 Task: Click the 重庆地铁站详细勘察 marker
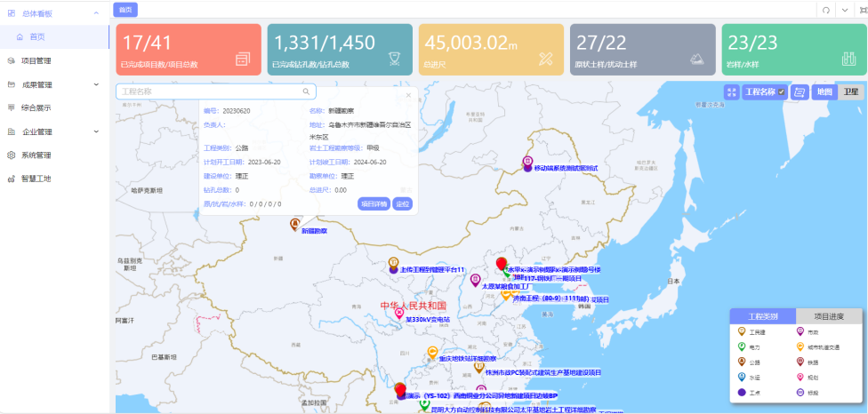pyautogui.click(x=432, y=352)
